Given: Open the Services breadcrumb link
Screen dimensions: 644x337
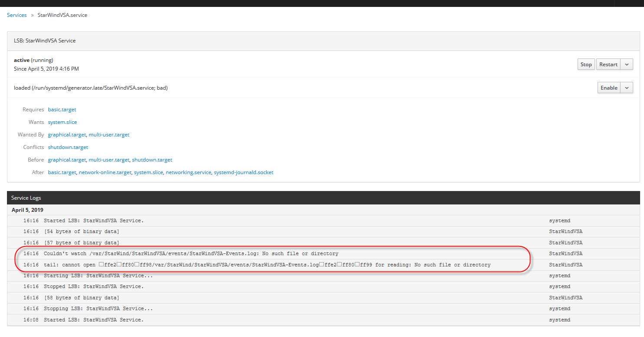Looking at the screenshot, I should 16,15.
